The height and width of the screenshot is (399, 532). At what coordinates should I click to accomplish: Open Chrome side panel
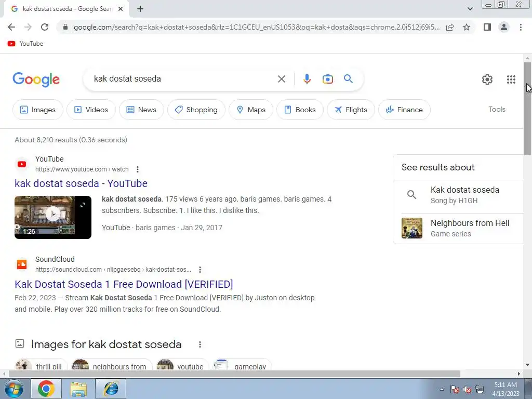[x=487, y=27]
